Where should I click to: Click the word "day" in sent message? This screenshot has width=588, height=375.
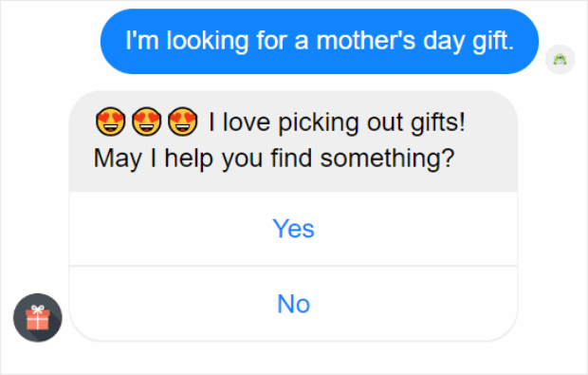444,41
